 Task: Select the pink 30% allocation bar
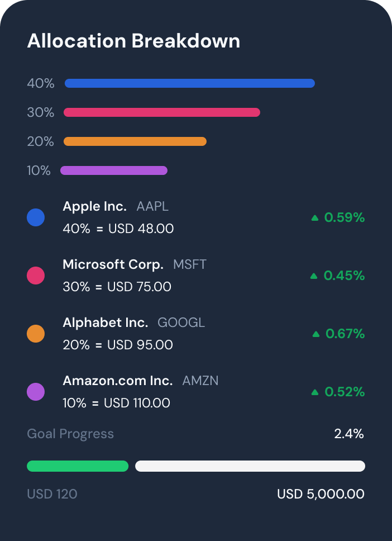point(162,112)
